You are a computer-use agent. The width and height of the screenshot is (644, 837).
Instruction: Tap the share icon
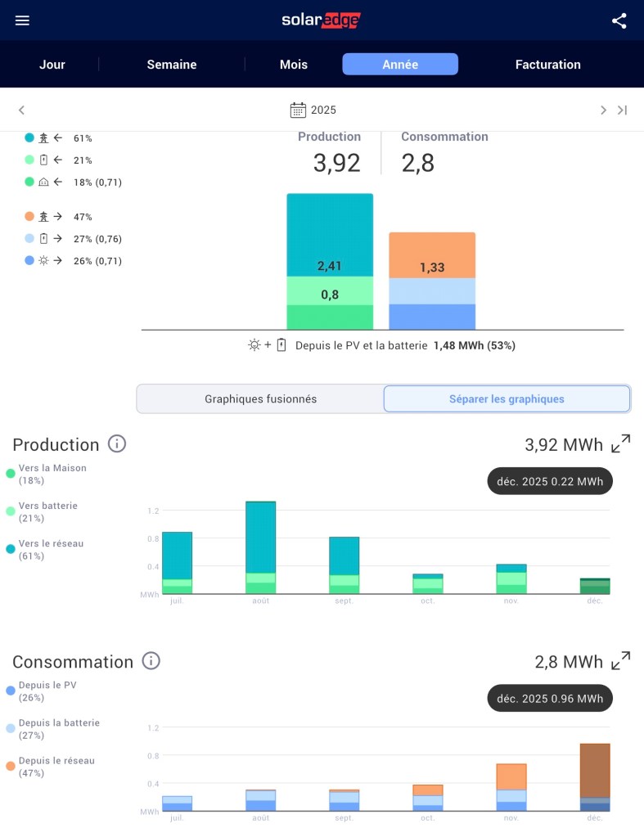pos(619,20)
